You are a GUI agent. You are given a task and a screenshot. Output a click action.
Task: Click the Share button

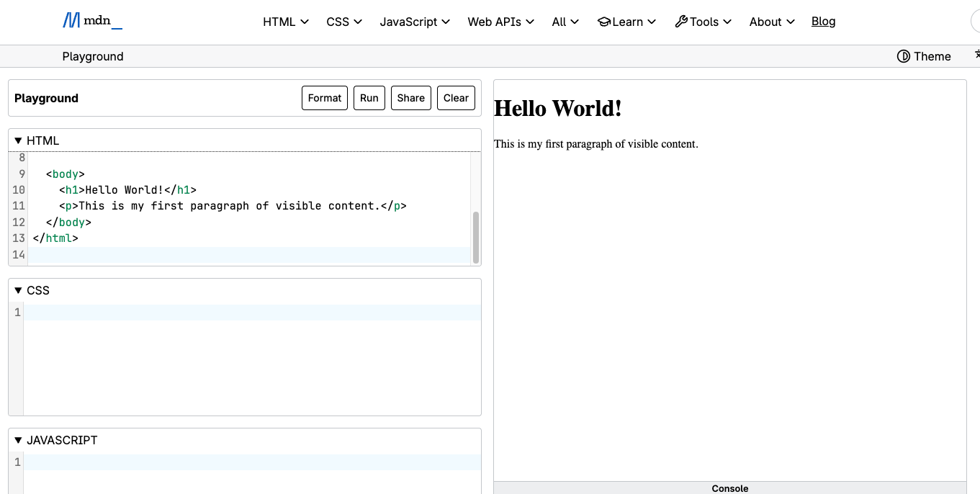pyautogui.click(x=411, y=98)
